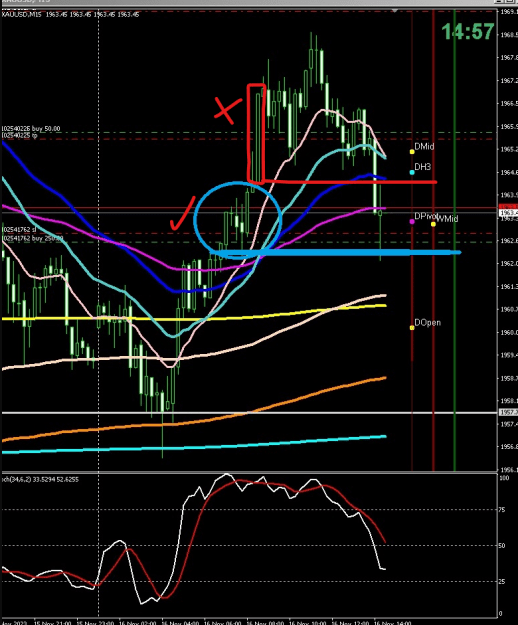Viewport: 518px width, 625px height.
Task: Click the 02541762 sl stop-loss label
Action: 19,230
